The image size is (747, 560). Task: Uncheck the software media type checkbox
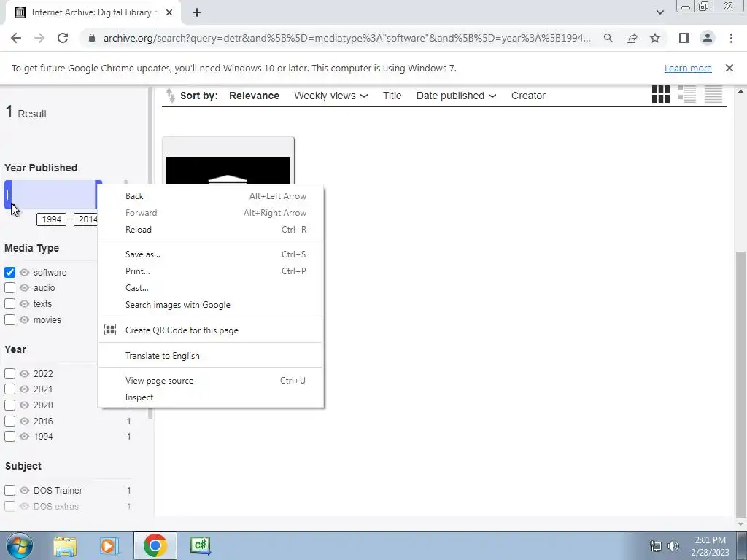[x=9, y=273]
